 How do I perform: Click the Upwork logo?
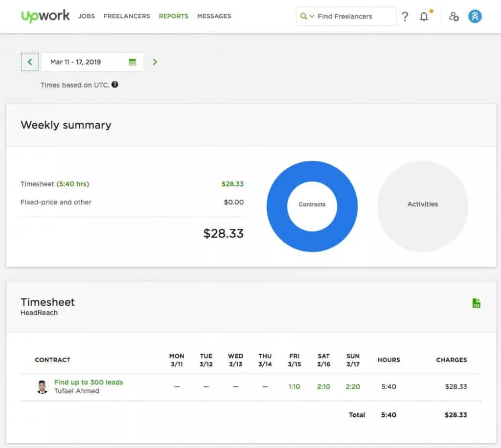coord(46,16)
